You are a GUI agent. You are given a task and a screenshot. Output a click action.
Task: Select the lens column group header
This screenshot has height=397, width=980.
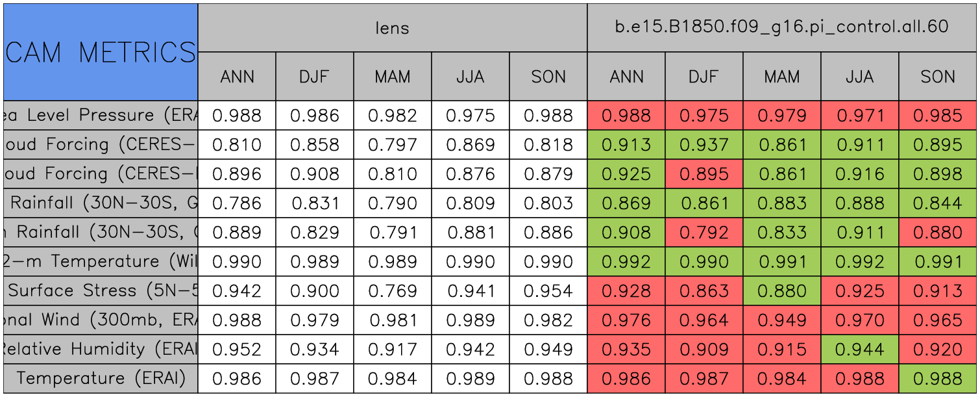392,28
